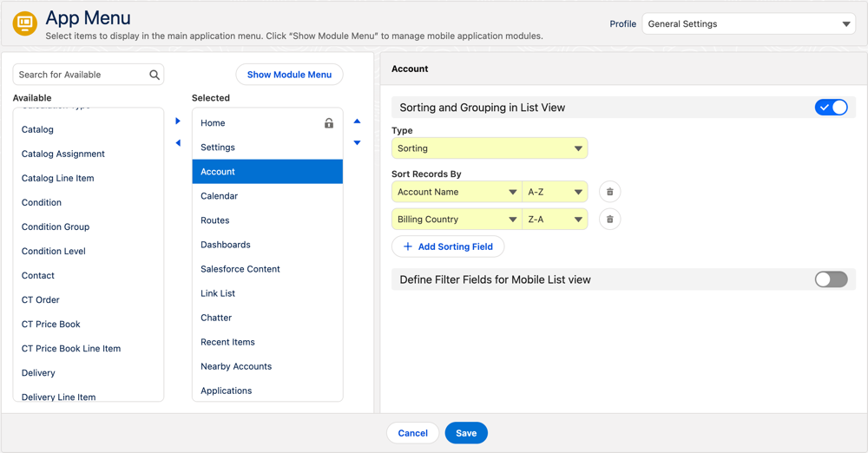Move selected item up with up arrow

coord(357,121)
